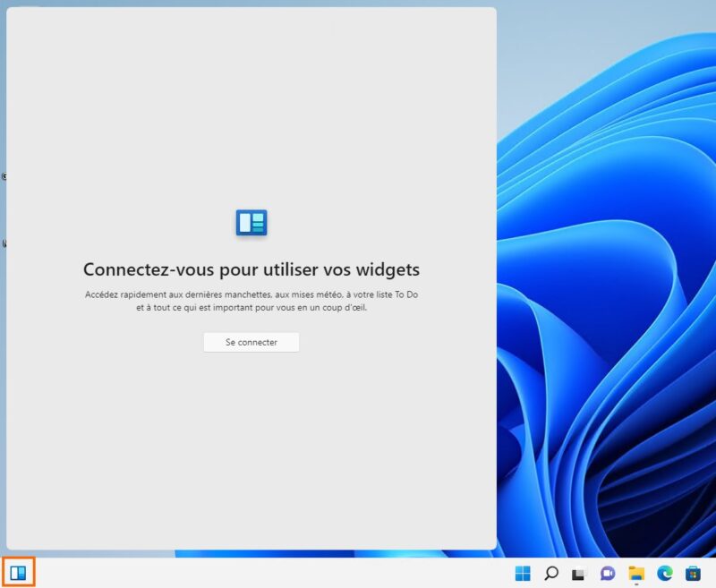Select the Se connecter sign-in option
The height and width of the screenshot is (588, 716).
tap(251, 342)
